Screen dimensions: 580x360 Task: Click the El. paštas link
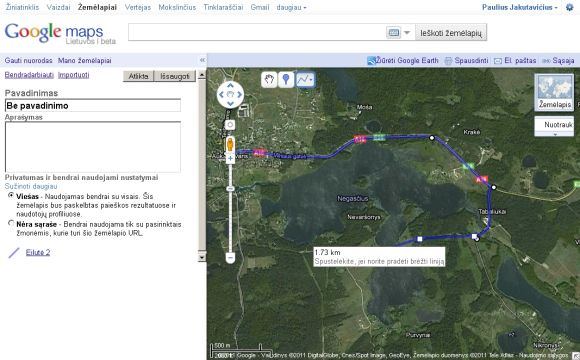[x=520, y=60]
